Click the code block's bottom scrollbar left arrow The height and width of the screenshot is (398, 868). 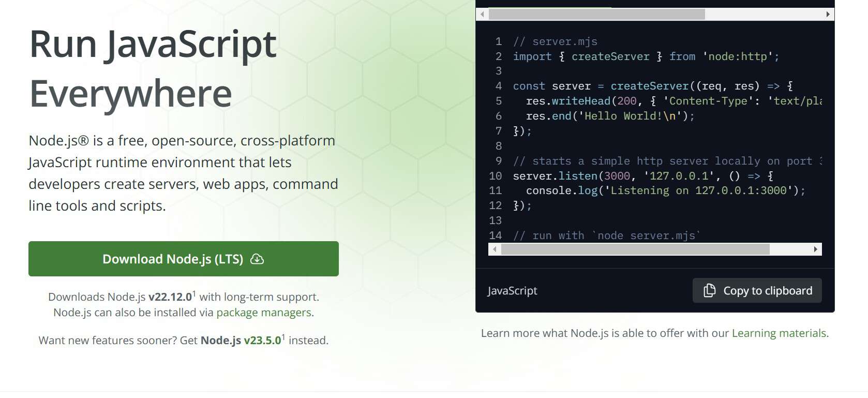[x=495, y=249]
